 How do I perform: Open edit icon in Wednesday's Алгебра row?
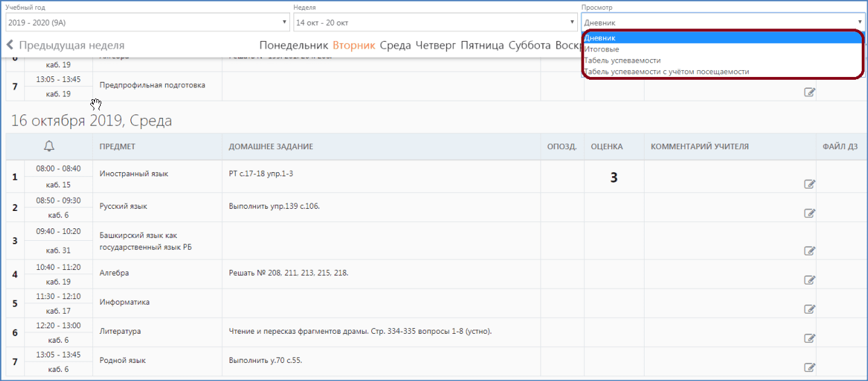pos(809,280)
